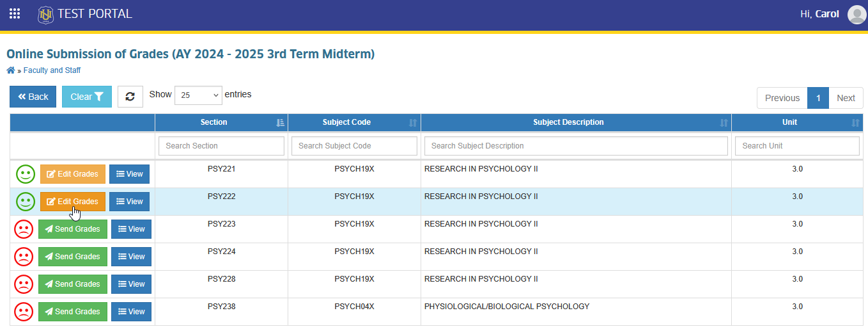This screenshot has width=868, height=329.
Task: Open Carol's profile avatar
Action: pyautogui.click(x=856, y=14)
